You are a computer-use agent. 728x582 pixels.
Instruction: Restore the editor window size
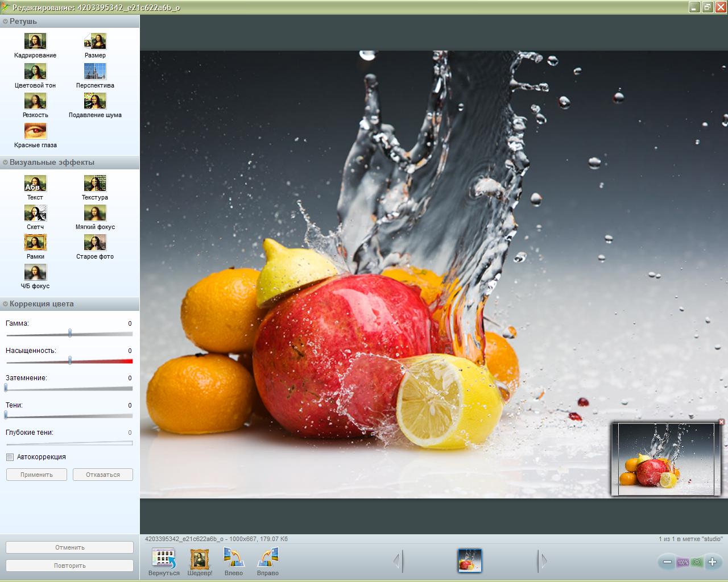pos(707,7)
